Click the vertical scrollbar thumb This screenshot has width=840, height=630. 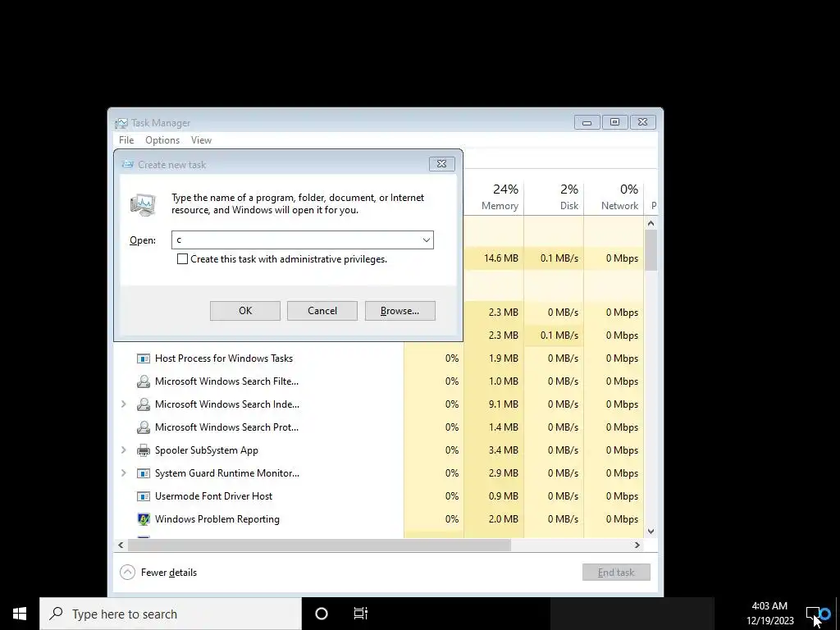pyautogui.click(x=651, y=250)
